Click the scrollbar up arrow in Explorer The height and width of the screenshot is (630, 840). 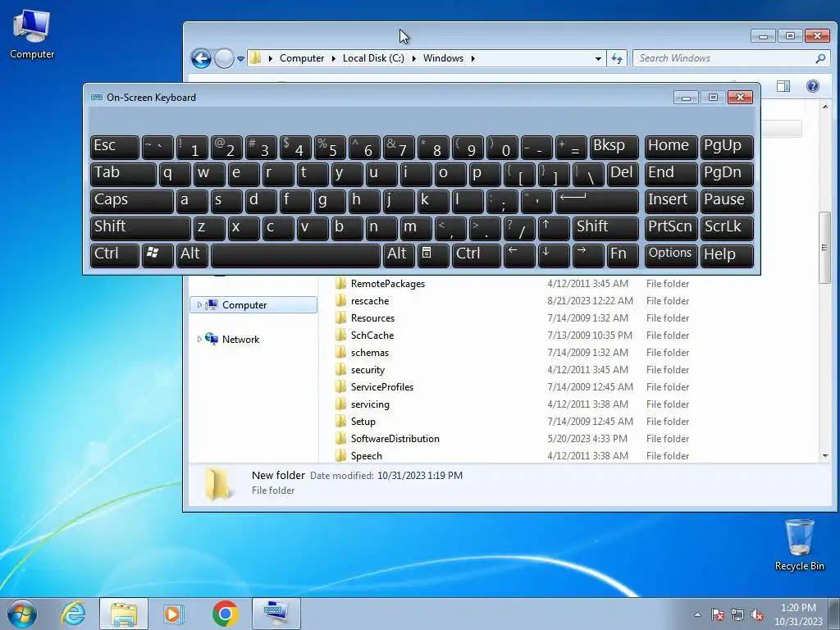[x=824, y=107]
